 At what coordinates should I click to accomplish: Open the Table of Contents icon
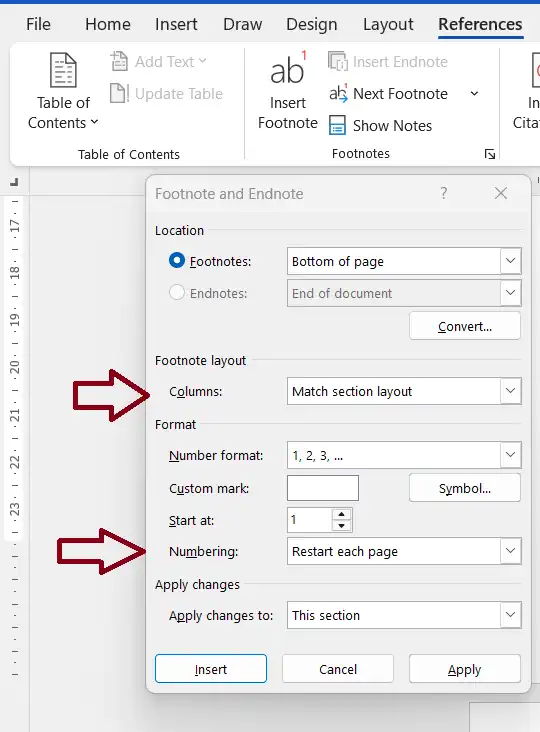coord(63,70)
